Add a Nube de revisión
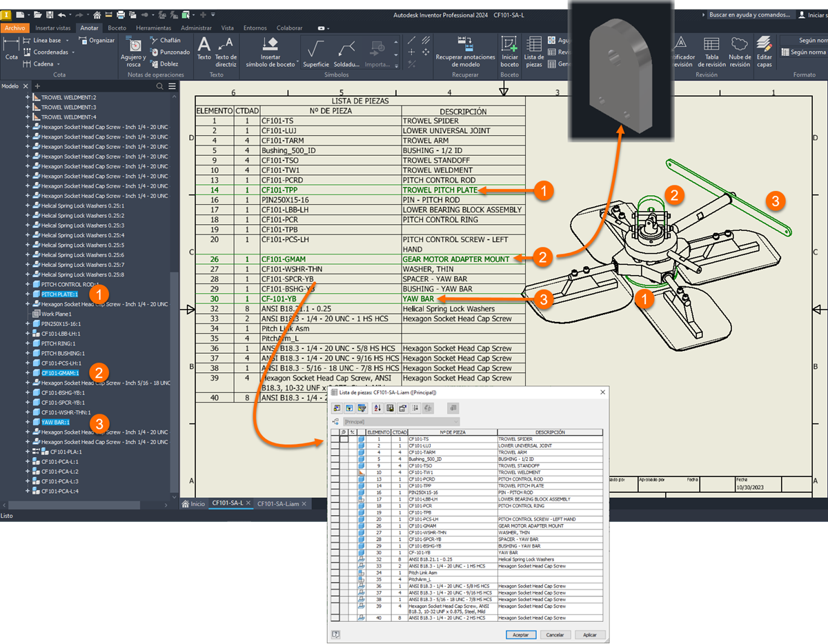The height and width of the screenshot is (644, 828). click(x=740, y=52)
